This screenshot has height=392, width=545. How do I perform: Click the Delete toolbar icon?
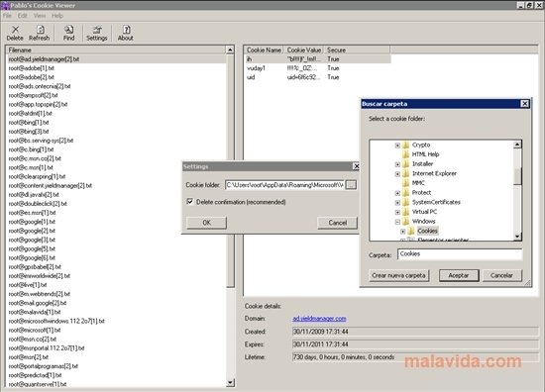pyautogui.click(x=15, y=33)
